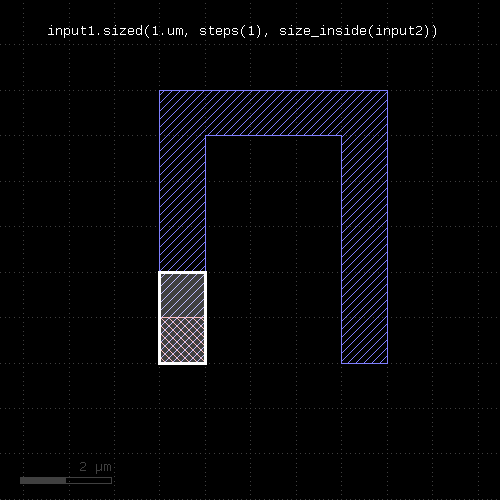Select the right vertical arm of blue shape

coord(364,249)
